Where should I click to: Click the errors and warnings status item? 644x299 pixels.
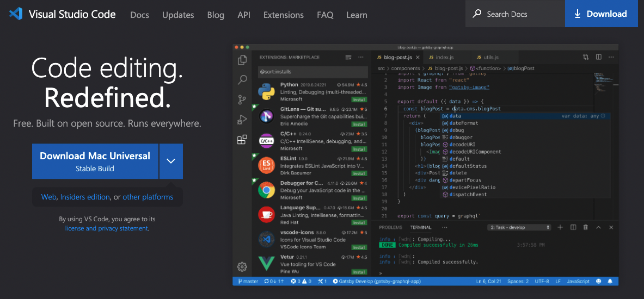coord(301,282)
